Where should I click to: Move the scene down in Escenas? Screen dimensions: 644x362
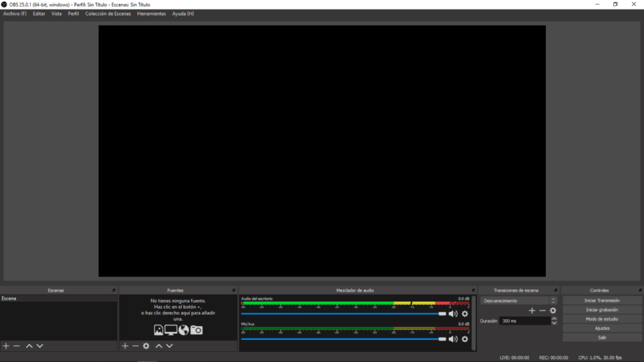(x=40, y=346)
